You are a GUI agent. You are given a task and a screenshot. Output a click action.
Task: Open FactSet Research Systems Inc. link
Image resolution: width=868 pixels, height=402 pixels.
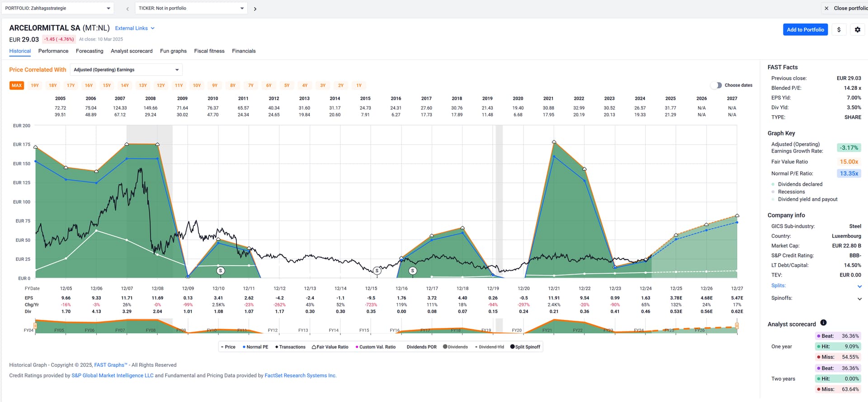pyautogui.click(x=300, y=375)
